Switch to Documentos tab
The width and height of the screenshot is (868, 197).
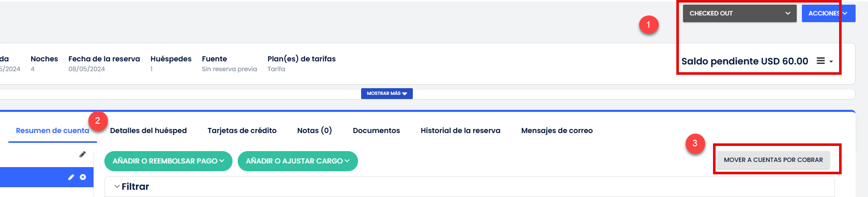tap(376, 130)
